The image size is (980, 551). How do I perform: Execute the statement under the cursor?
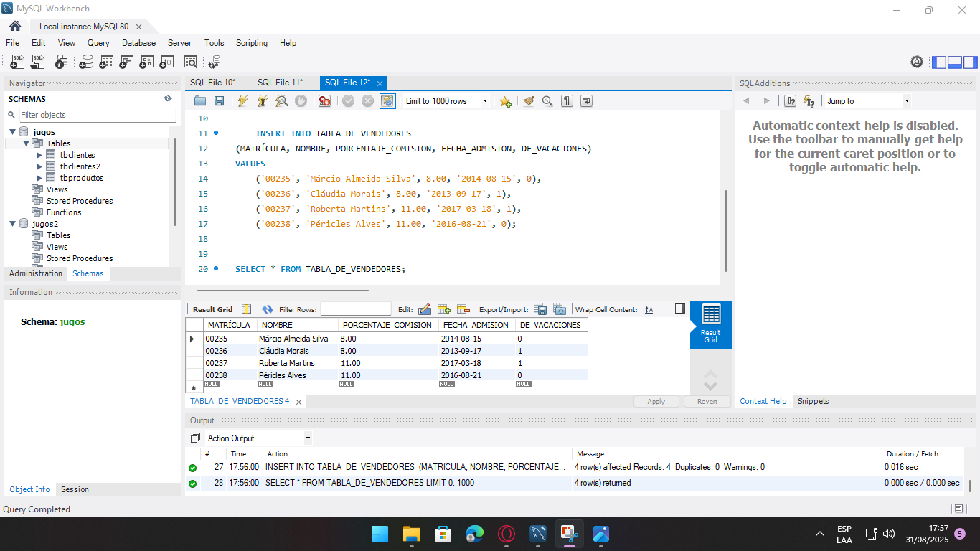point(263,101)
